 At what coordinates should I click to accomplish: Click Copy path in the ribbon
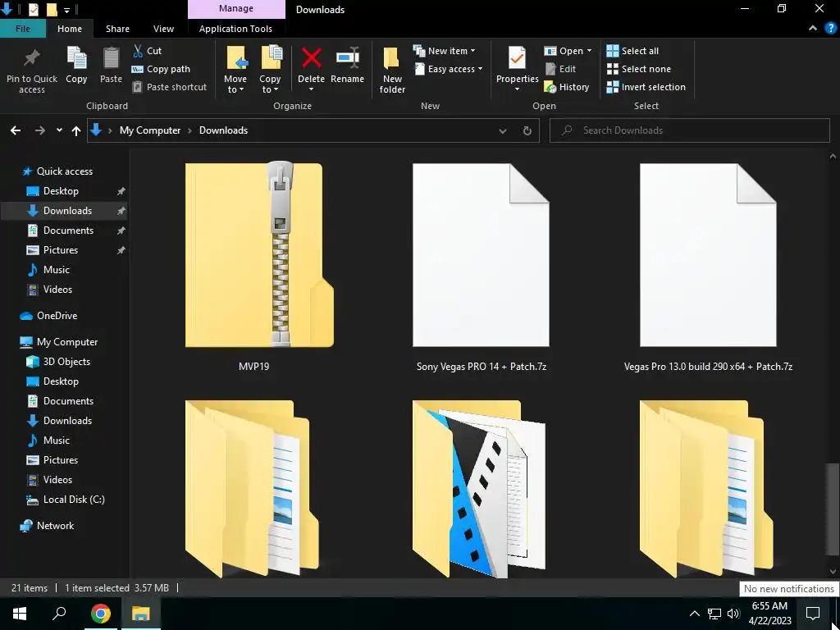pyautogui.click(x=161, y=69)
